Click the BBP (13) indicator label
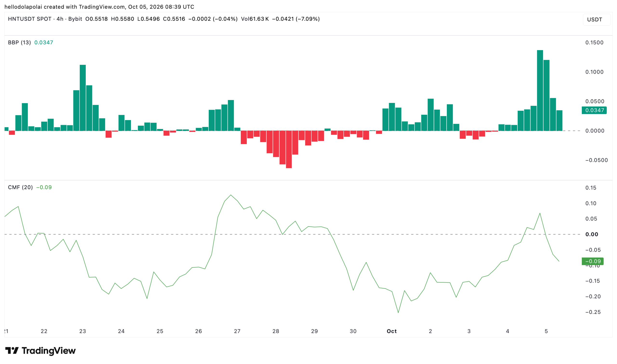Viewport: 617px width, 364px height. [x=19, y=42]
